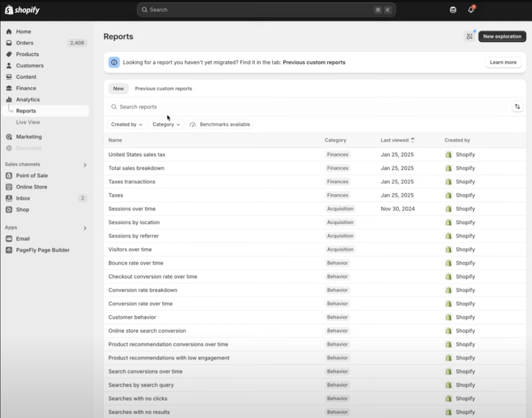The image size is (532, 418).
Task: Click the Learn more button
Action: click(x=503, y=62)
